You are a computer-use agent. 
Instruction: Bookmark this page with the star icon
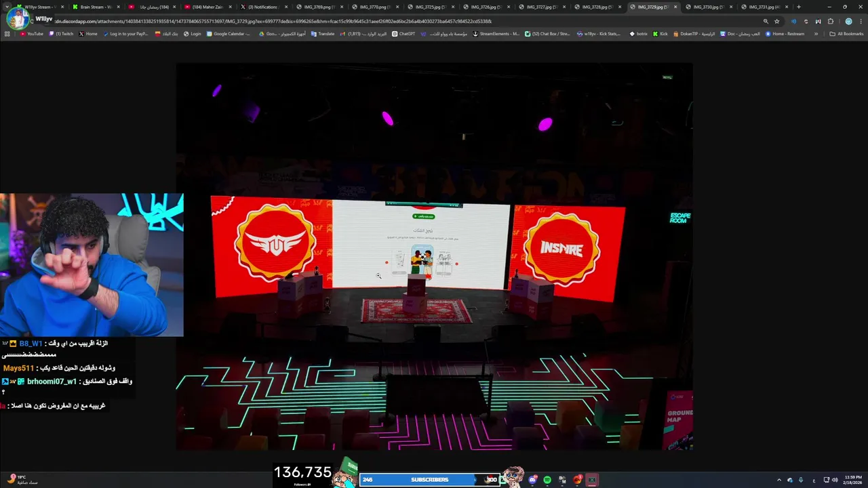[x=777, y=21]
